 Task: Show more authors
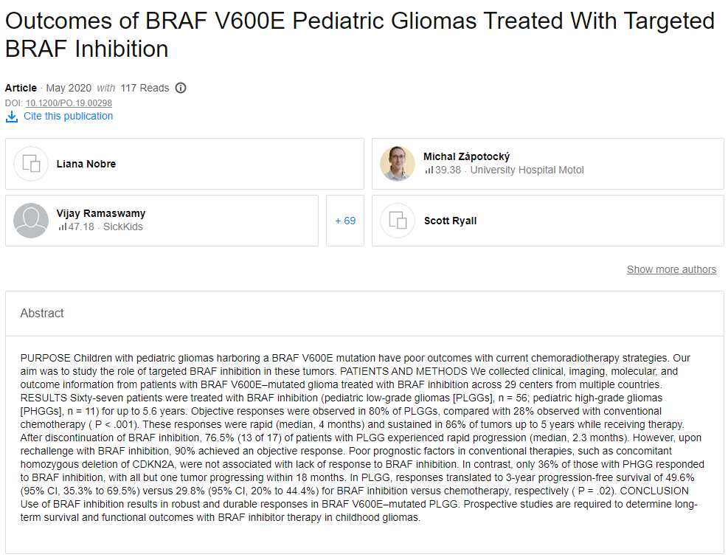coord(671,269)
